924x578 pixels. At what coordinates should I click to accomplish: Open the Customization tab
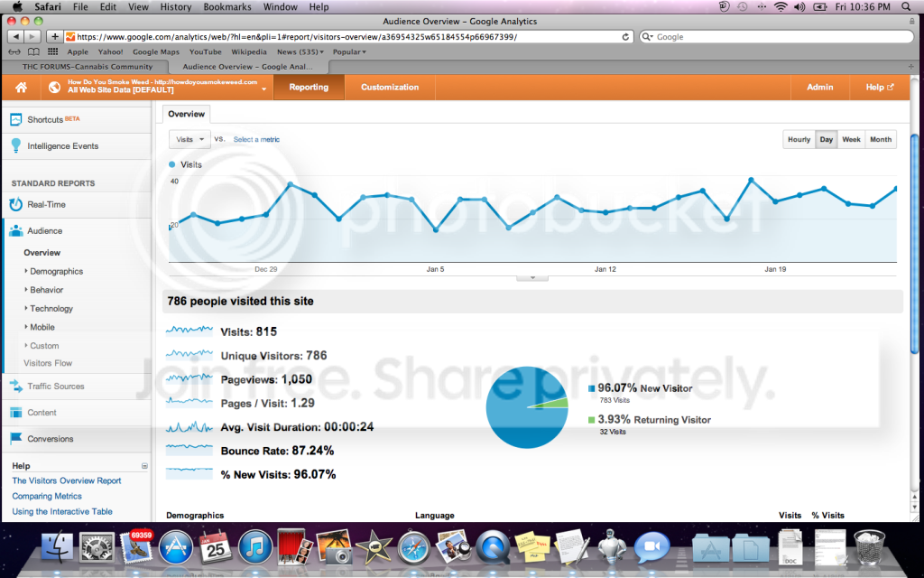pos(390,88)
